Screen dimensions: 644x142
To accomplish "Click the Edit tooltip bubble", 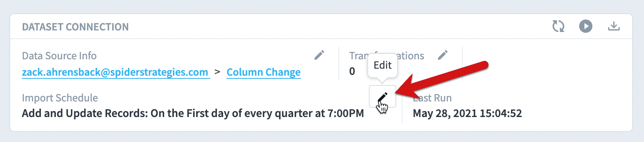I will tap(383, 65).
